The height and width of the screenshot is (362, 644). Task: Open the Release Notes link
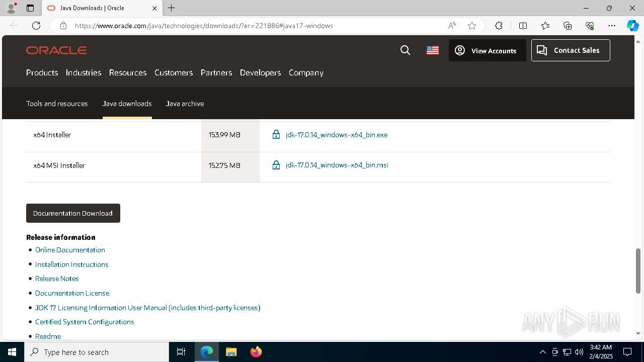tap(57, 279)
